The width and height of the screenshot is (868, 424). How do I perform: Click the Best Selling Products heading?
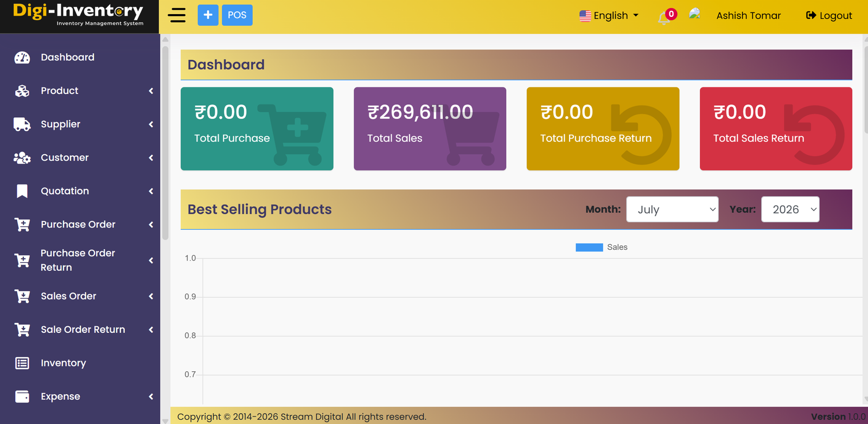tap(259, 210)
